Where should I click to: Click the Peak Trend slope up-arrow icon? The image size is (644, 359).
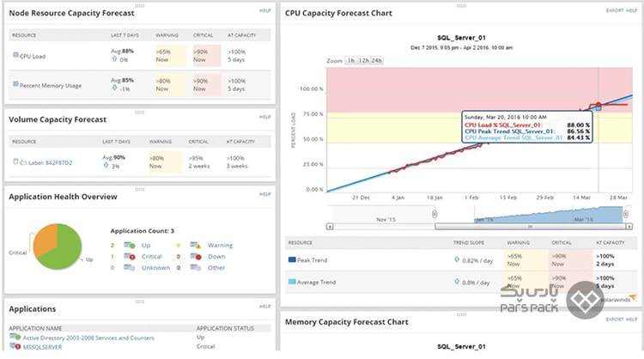coord(457,259)
